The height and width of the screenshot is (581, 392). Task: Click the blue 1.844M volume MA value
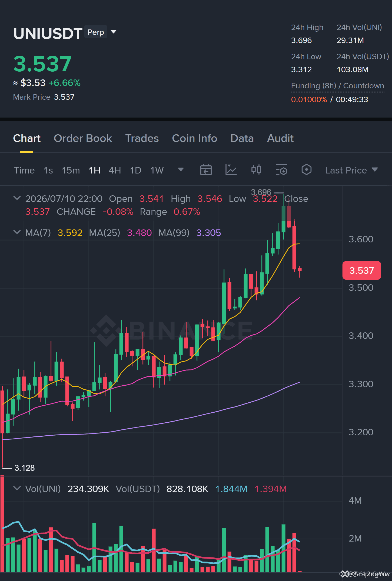[231, 489]
